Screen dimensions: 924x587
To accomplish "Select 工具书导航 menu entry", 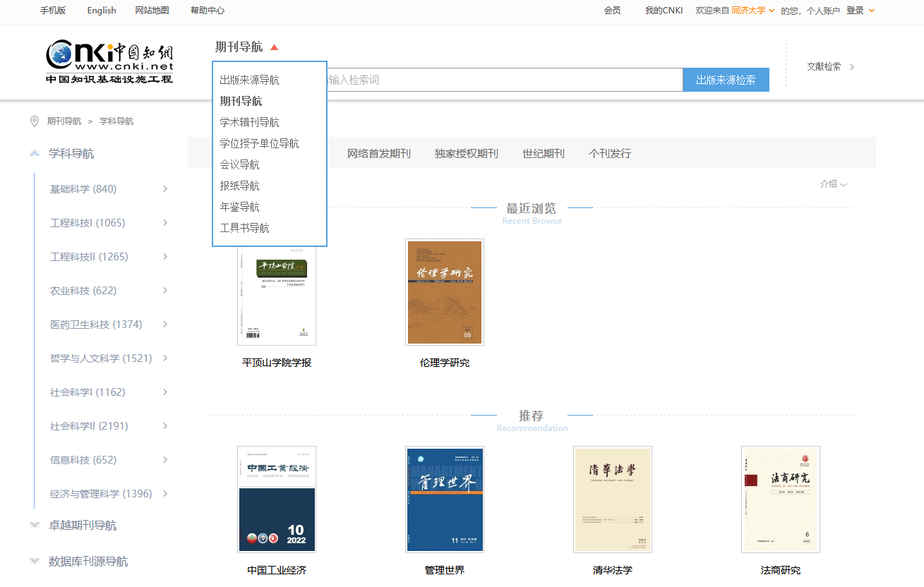I will pyautogui.click(x=244, y=228).
